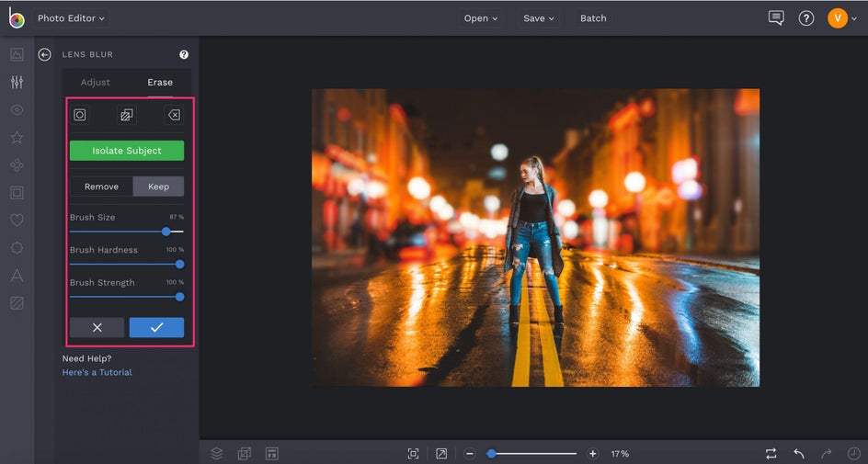Click the back arrow beside Lens Blur
This screenshot has height=464, width=868.
(44, 55)
